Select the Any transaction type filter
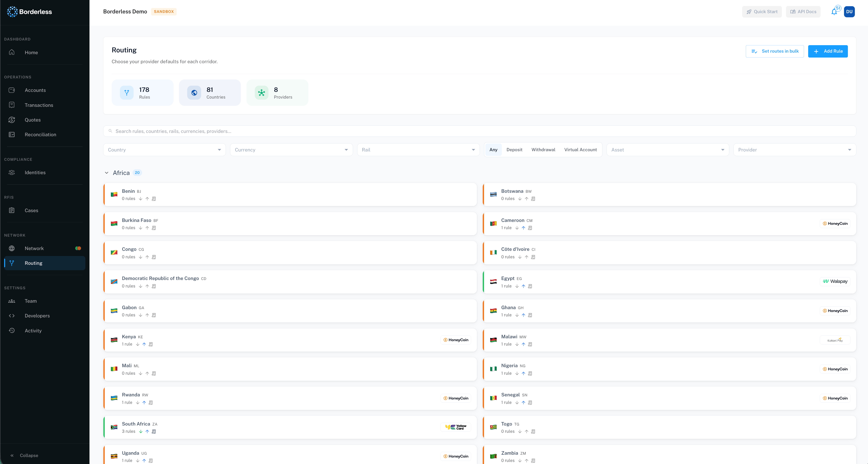 [493, 150]
